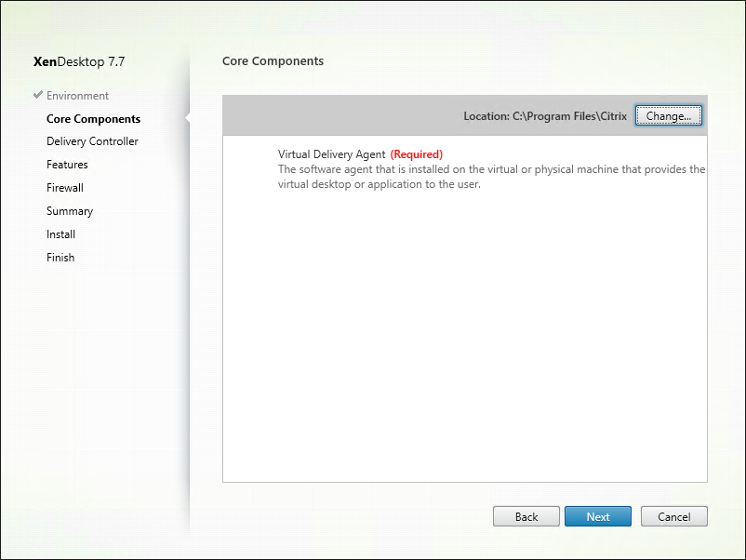Go to the Features step
Image resolution: width=746 pixels, height=560 pixels.
[x=67, y=165]
